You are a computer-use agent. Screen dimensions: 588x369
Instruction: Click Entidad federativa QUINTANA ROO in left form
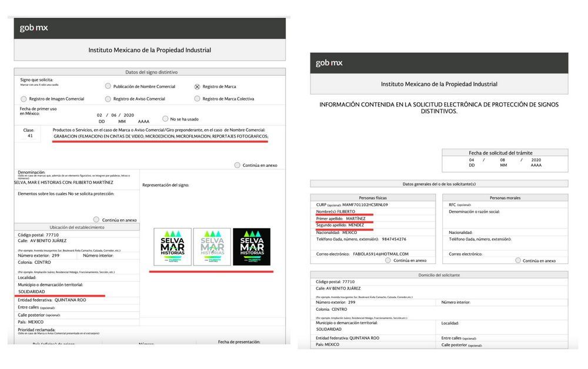(x=52, y=300)
